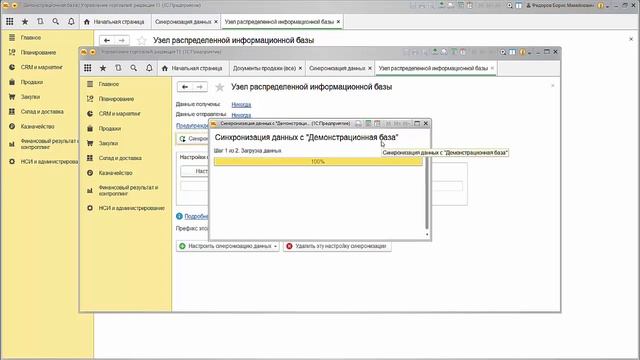640x360 pixels.
Task: Open Казначейство in outer window sidebar
Action: coord(37,127)
